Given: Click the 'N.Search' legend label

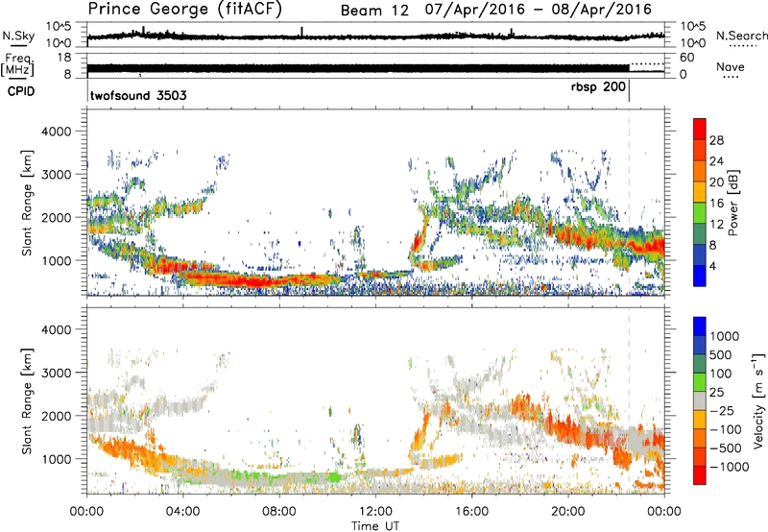Looking at the screenshot, I should coord(741,36).
